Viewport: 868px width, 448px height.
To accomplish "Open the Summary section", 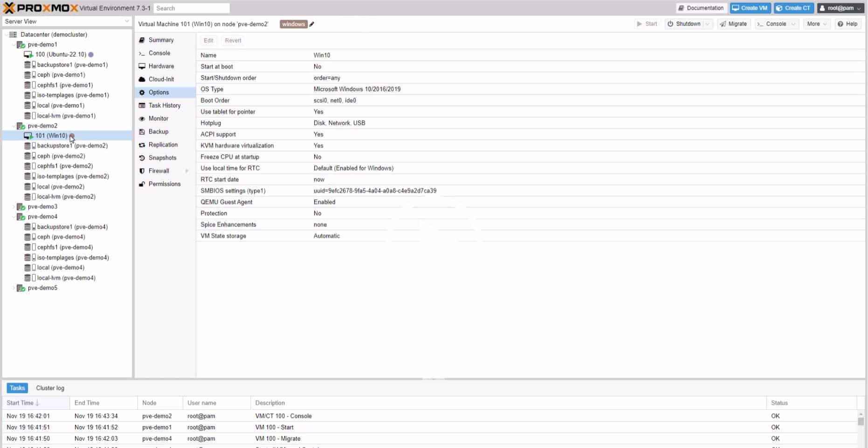I will pyautogui.click(x=165, y=40).
